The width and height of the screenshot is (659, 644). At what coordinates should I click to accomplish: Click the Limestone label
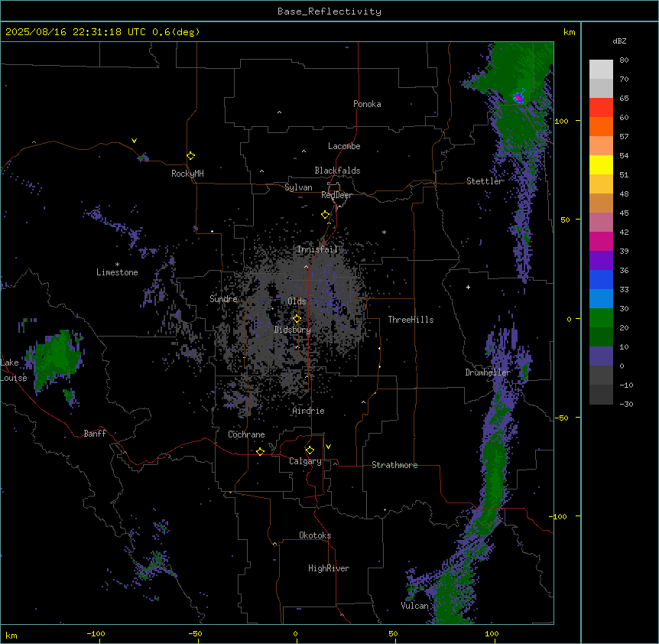[x=117, y=272]
